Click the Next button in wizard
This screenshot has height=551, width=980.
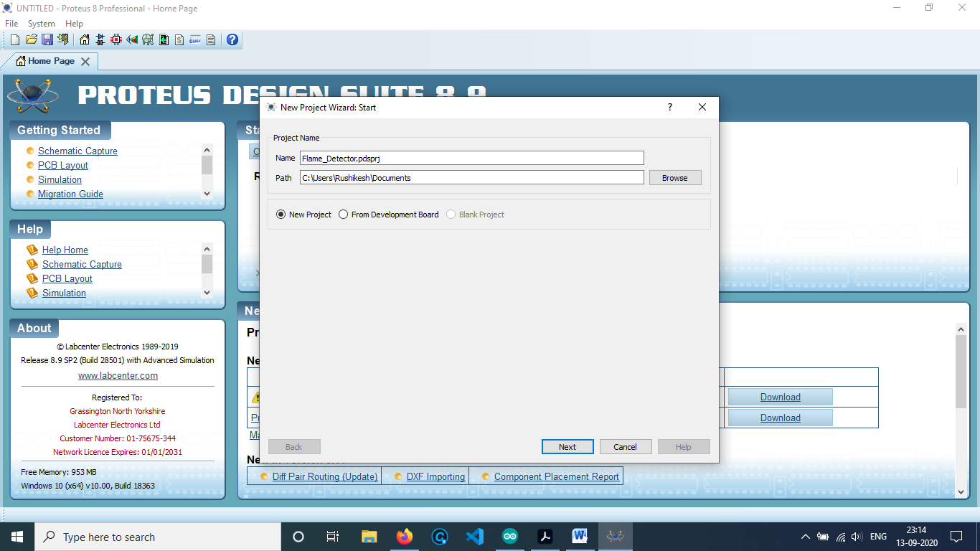pos(567,447)
